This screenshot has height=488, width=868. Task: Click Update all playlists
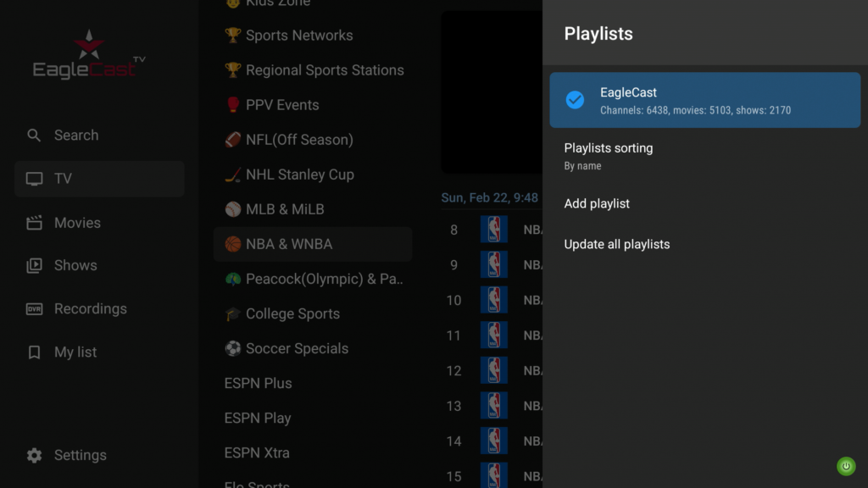(617, 244)
